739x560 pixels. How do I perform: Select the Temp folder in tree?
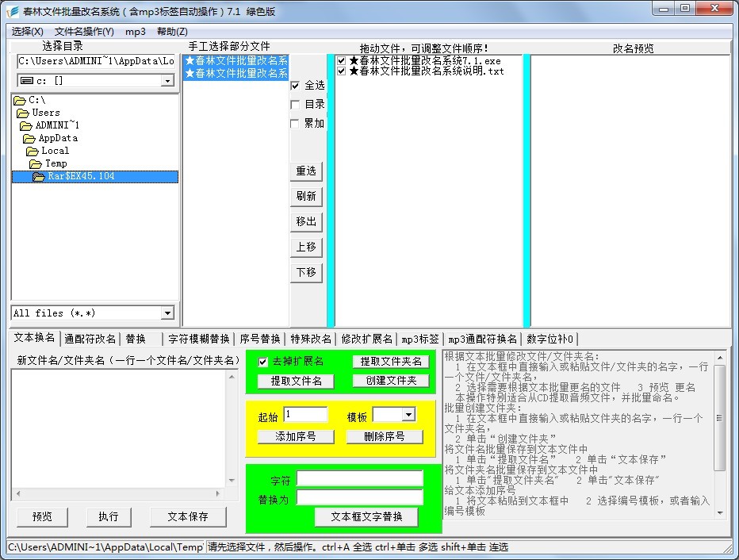click(56, 163)
